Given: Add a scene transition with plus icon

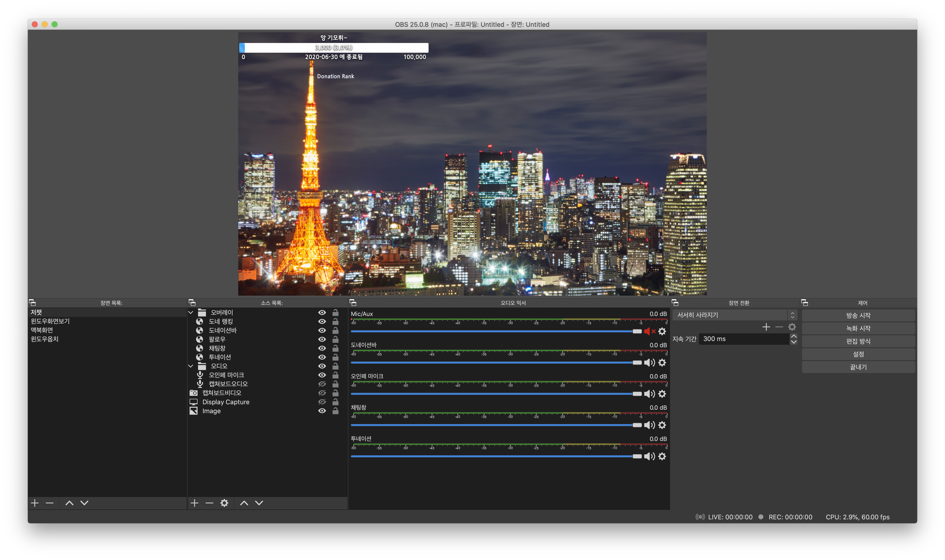Looking at the screenshot, I should (x=766, y=327).
